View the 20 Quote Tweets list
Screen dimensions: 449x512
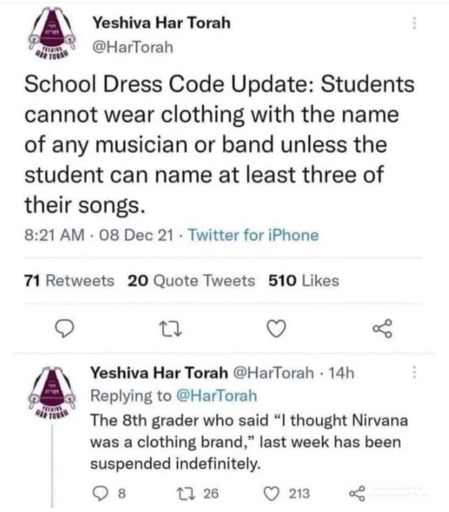(x=191, y=281)
